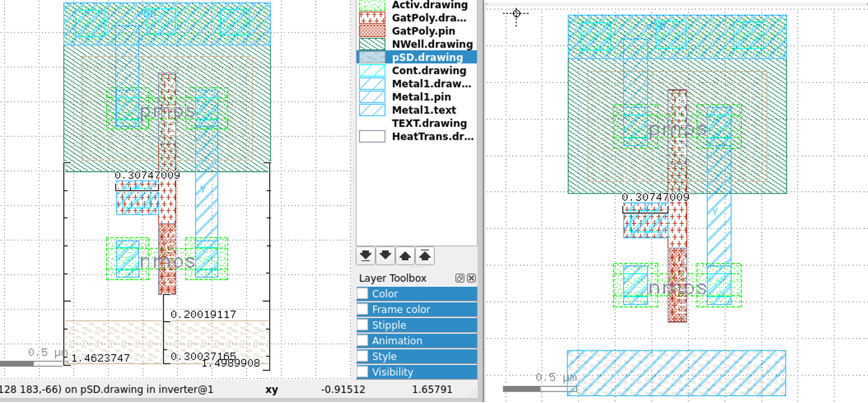Screen dimensions: 868x403
Task: Move selected layer to bottom
Action: pyautogui.click(x=366, y=256)
